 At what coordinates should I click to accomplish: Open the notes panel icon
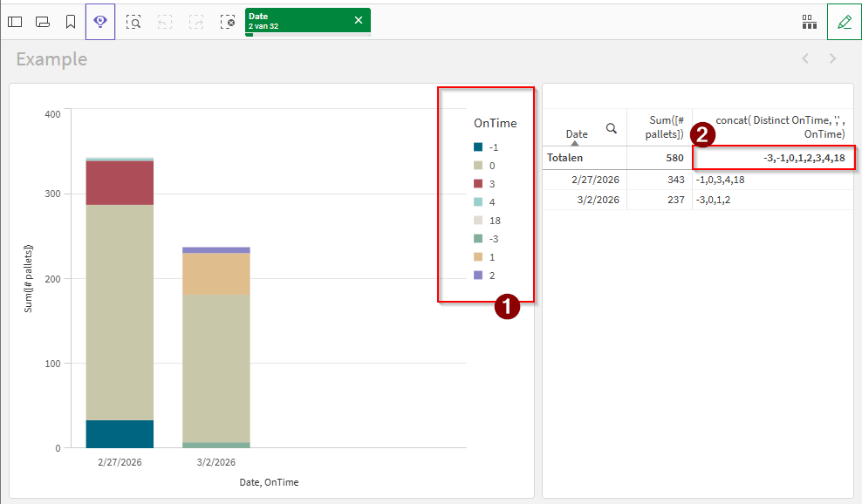point(43,22)
